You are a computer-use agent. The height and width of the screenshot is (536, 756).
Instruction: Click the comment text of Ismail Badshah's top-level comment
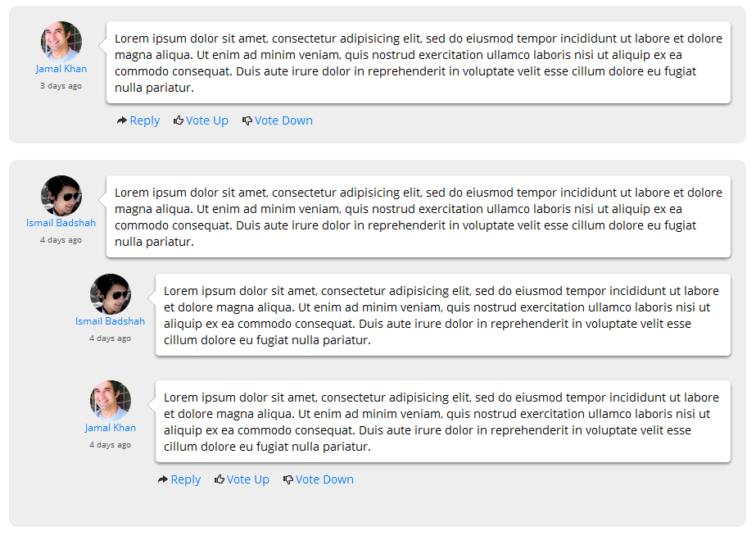(419, 216)
